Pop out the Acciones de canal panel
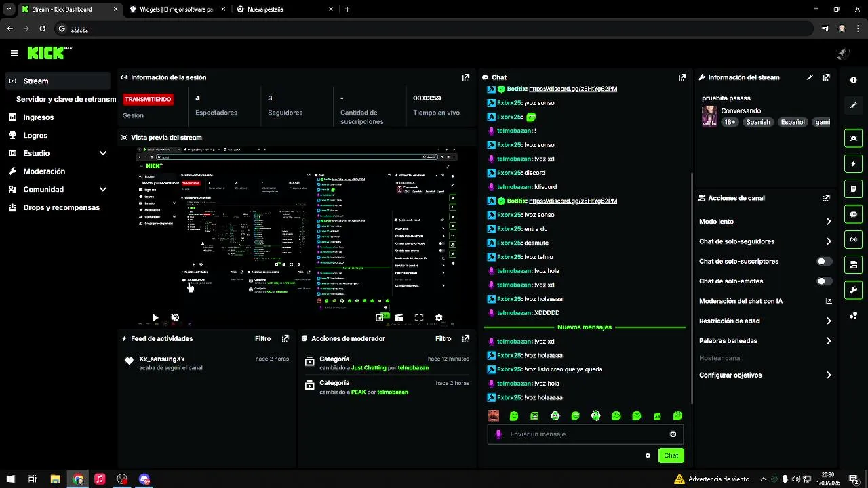The image size is (868, 488). click(826, 198)
